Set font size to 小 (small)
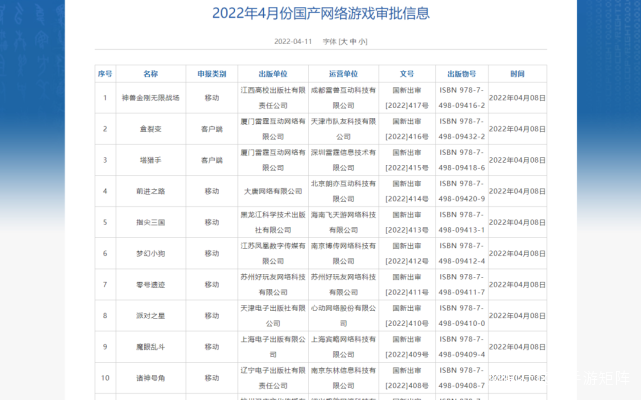Viewport: 641px width, 400px height. [361, 42]
